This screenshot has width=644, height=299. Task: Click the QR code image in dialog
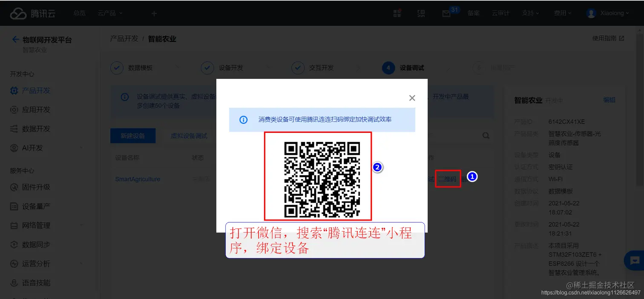click(x=322, y=179)
